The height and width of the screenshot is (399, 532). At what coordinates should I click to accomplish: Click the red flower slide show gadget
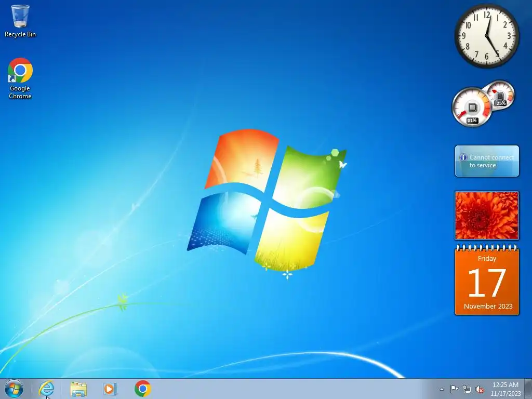[487, 216]
